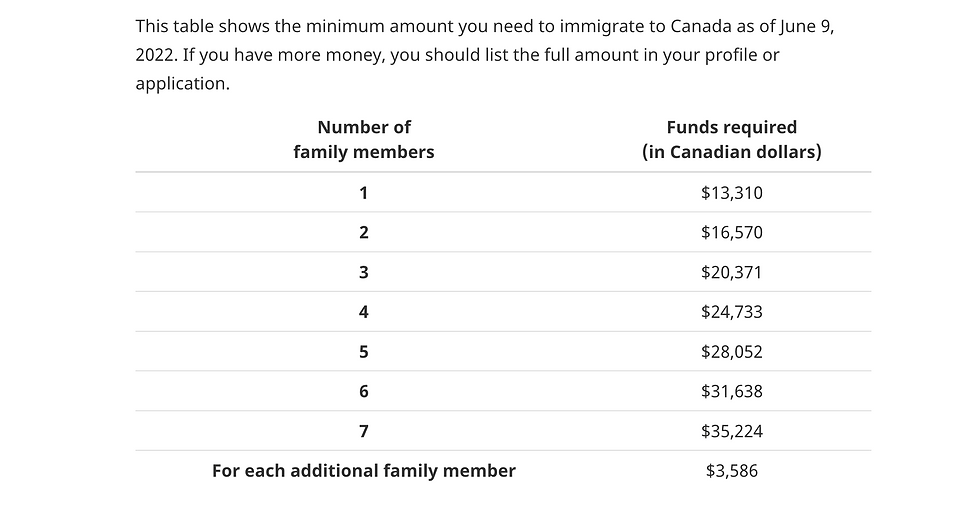Select the $16,570 funds amount

731,232
